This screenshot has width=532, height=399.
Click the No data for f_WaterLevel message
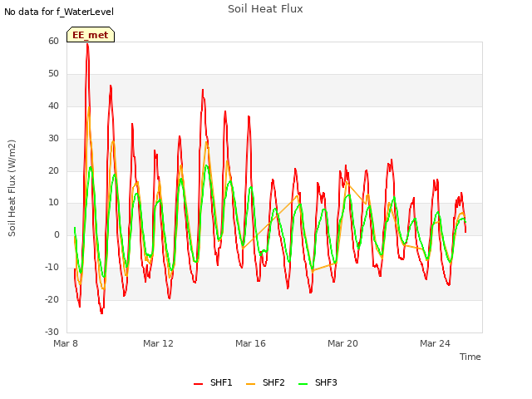[59, 12]
